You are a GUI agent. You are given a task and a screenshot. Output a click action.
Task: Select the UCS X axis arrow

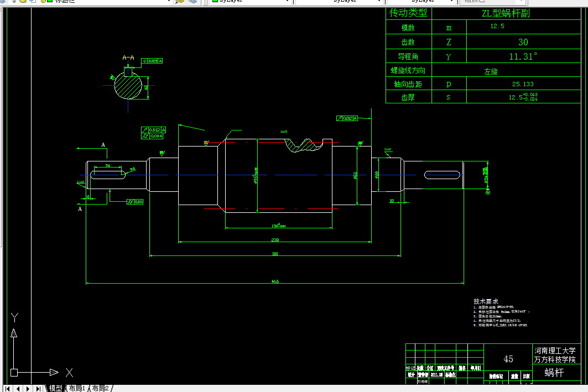click(x=54, y=372)
